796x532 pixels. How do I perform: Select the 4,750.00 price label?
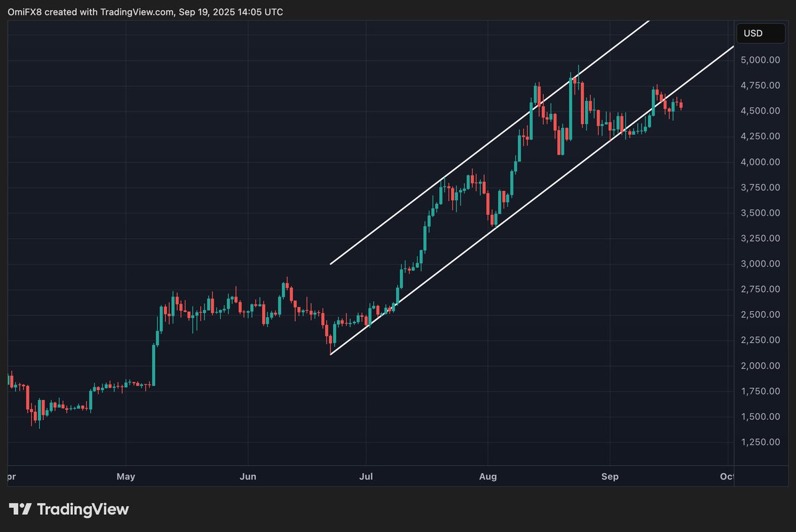click(x=762, y=85)
